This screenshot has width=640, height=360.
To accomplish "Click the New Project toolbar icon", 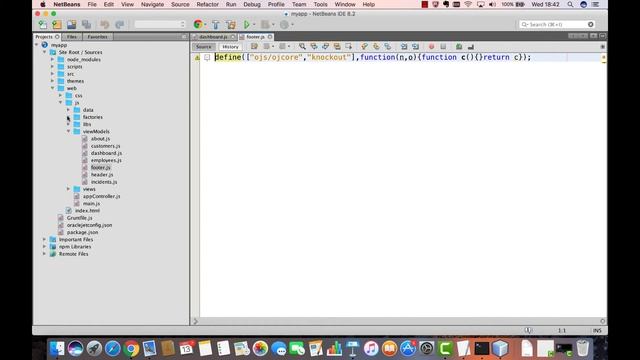I will [57, 24].
